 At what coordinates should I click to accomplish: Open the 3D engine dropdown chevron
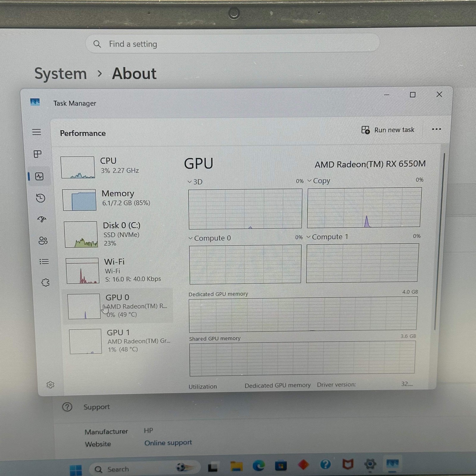click(190, 182)
